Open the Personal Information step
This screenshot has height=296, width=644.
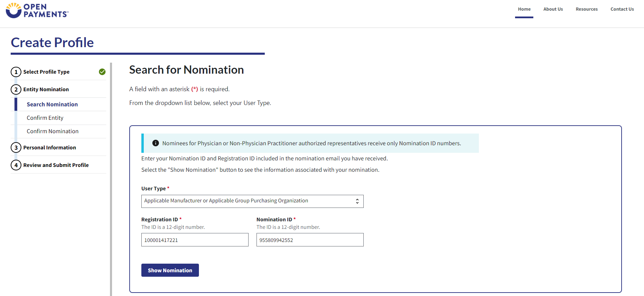pyautogui.click(x=50, y=148)
